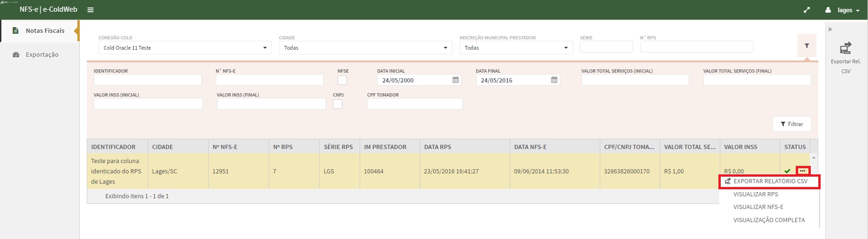This screenshot has height=239, width=868.
Task: Toggle the NFSE checkbox
Action: click(342, 80)
